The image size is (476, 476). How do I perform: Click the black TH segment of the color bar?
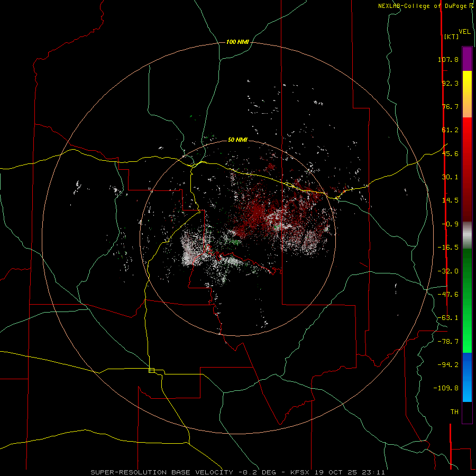coord(467,413)
